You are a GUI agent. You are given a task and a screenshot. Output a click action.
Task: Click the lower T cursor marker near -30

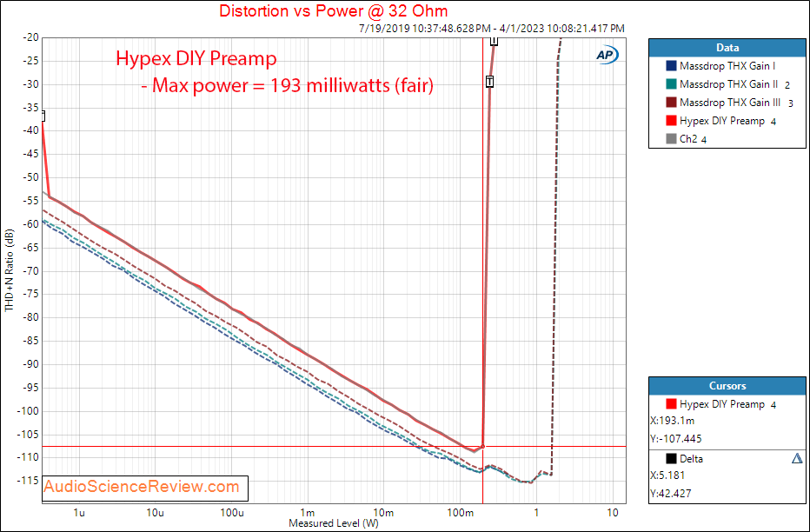489,82
